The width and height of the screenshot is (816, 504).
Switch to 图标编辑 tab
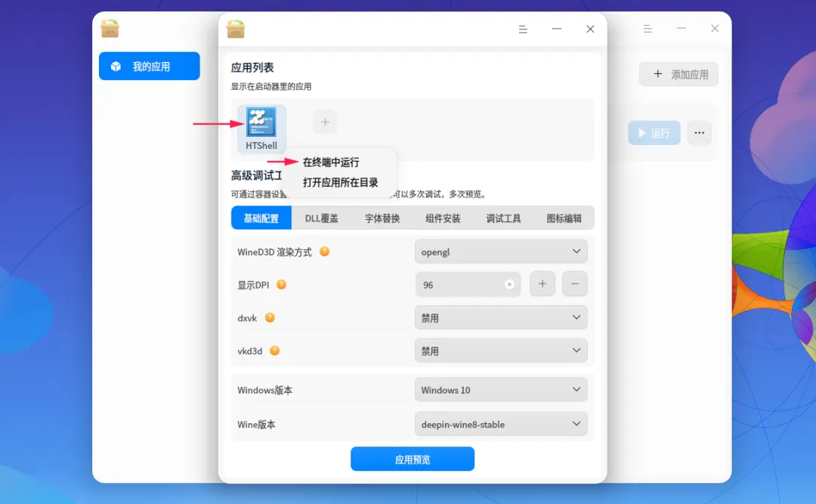pyautogui.click(x=564, y=218)
